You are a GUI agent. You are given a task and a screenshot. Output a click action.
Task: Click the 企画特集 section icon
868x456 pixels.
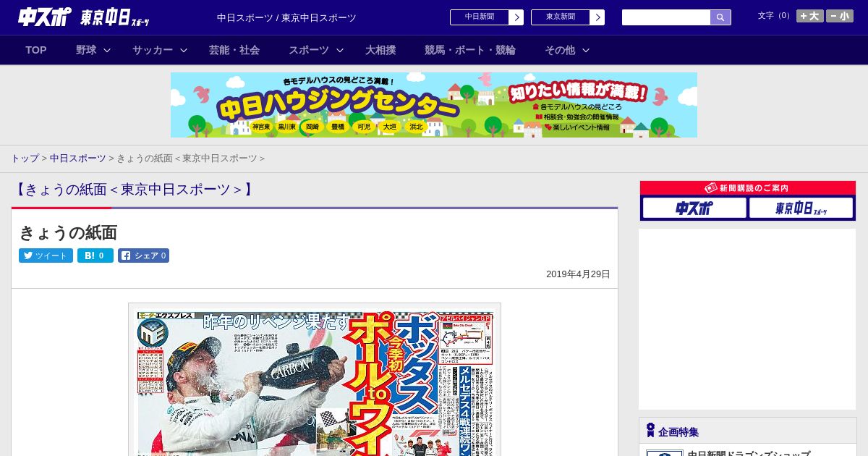coord(650,431)
